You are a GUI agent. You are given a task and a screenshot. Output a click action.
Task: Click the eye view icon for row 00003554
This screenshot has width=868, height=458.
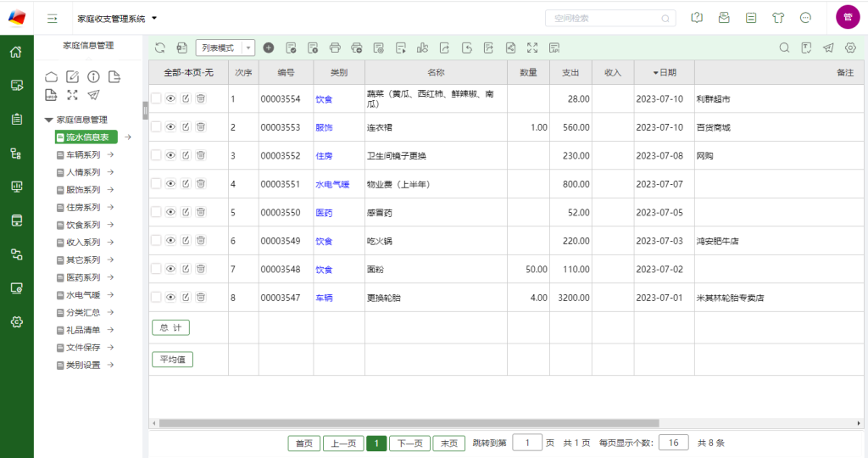[x=170, y=98]
